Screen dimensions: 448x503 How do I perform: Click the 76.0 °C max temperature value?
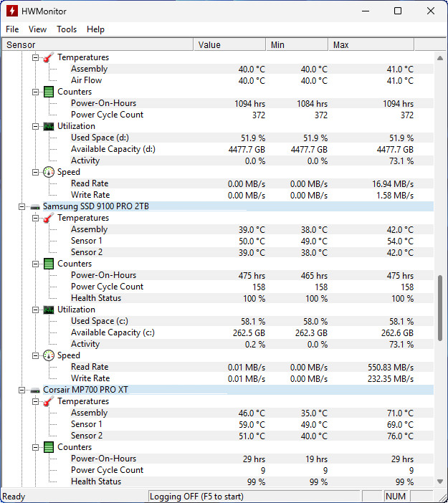point(400,436)
